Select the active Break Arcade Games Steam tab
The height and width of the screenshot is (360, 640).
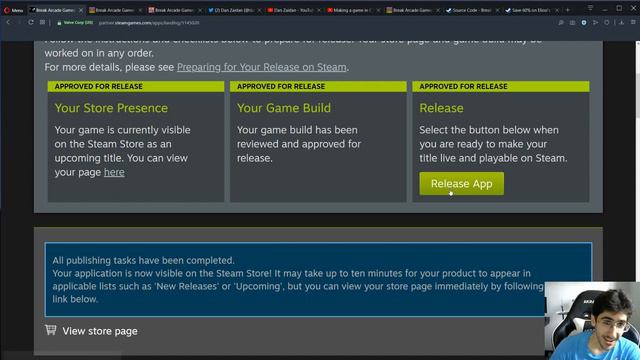point(55,10)
